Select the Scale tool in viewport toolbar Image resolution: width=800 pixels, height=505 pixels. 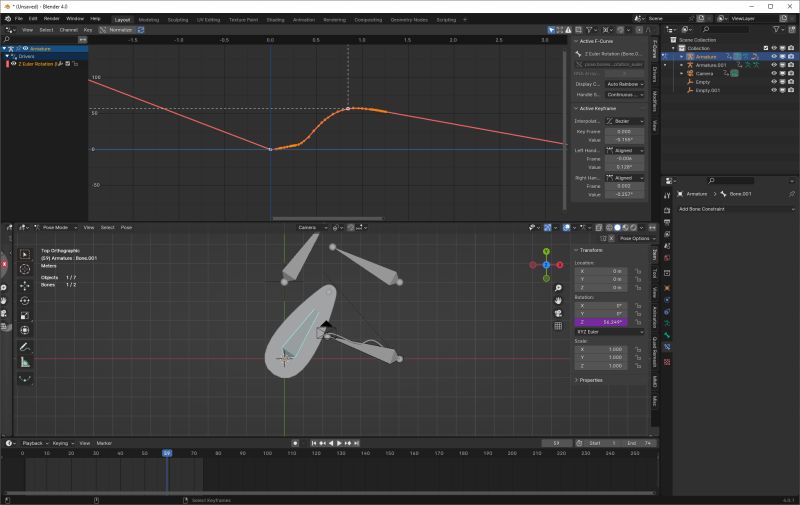(24, 316)
